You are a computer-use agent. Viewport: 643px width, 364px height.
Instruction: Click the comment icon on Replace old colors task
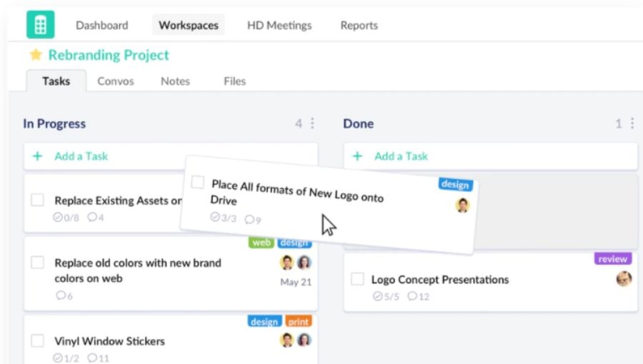(x=59, y=295)
